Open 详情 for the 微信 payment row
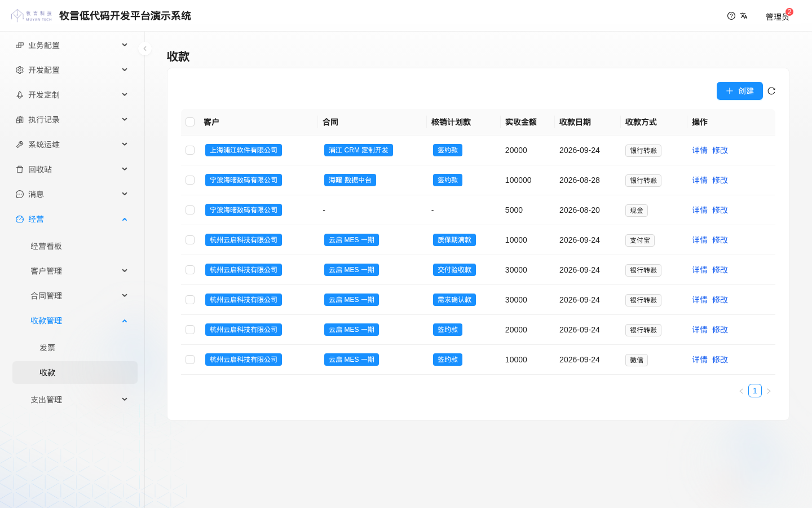The image size is (812, 508). click(700, 360)
